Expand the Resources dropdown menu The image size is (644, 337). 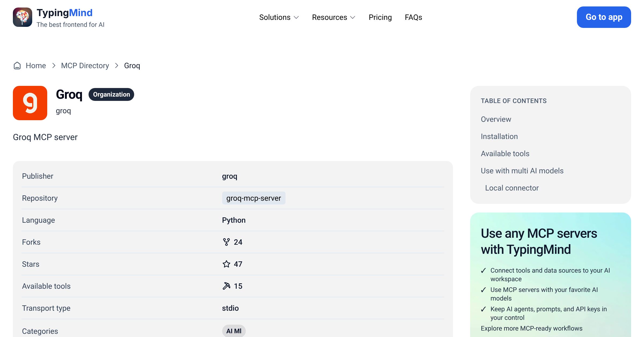334,17
